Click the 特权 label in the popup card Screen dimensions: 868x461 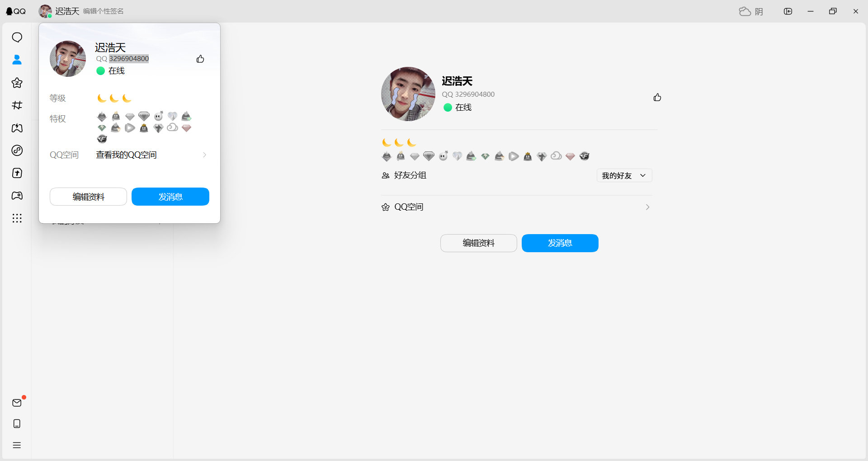tap(58, 119)
